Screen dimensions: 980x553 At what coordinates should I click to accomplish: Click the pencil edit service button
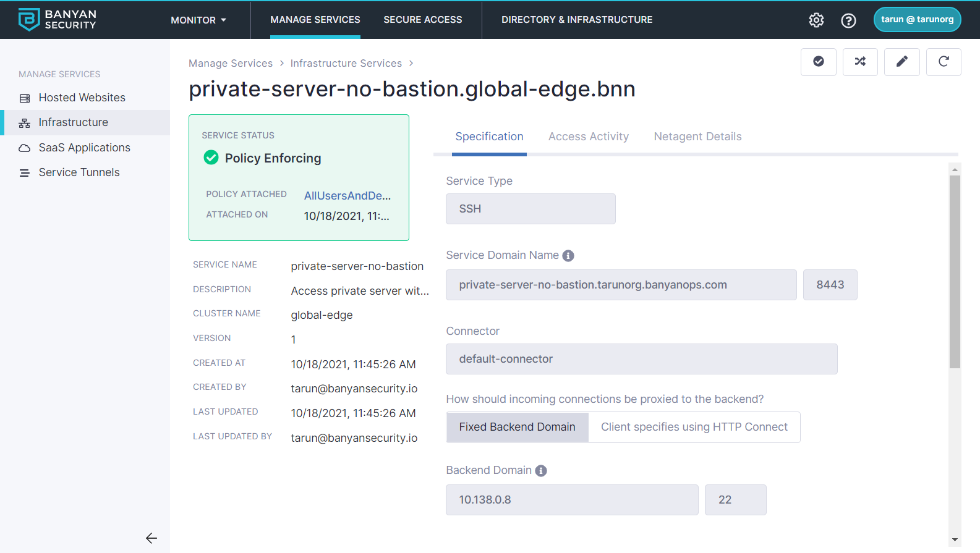pos(901,62)
